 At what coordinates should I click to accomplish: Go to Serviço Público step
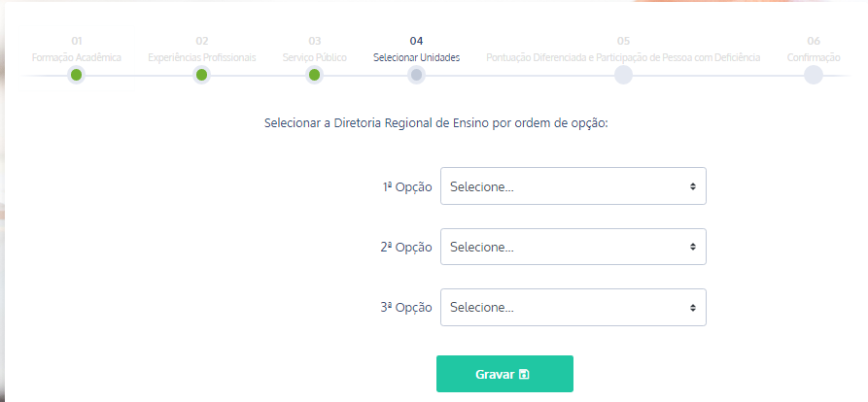click(x=314, y=57)
